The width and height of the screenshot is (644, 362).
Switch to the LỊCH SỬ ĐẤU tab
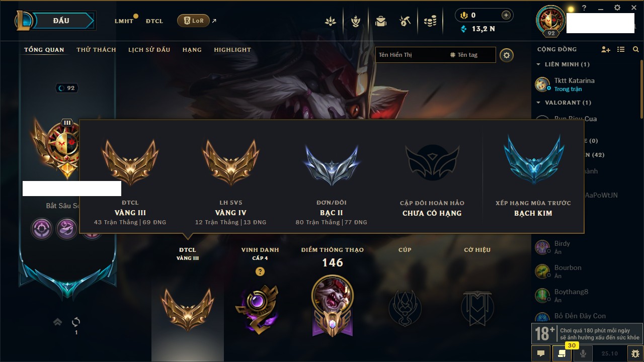[149, 50]
